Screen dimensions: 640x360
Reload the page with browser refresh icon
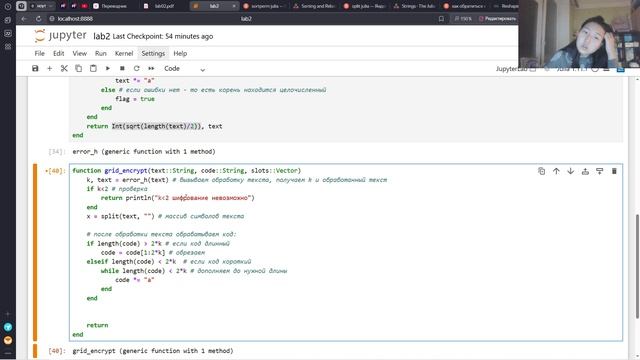[x=38, y=19]
